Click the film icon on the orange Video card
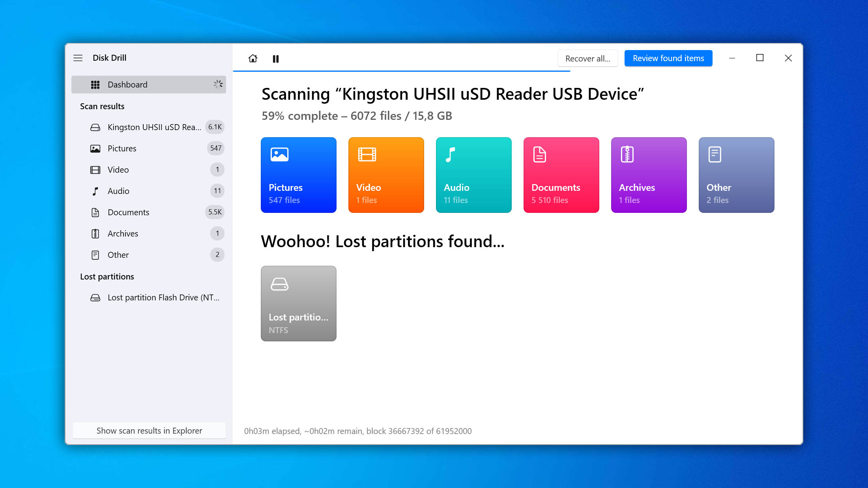The height and width of the screenshot is (488, 868). 367,155
